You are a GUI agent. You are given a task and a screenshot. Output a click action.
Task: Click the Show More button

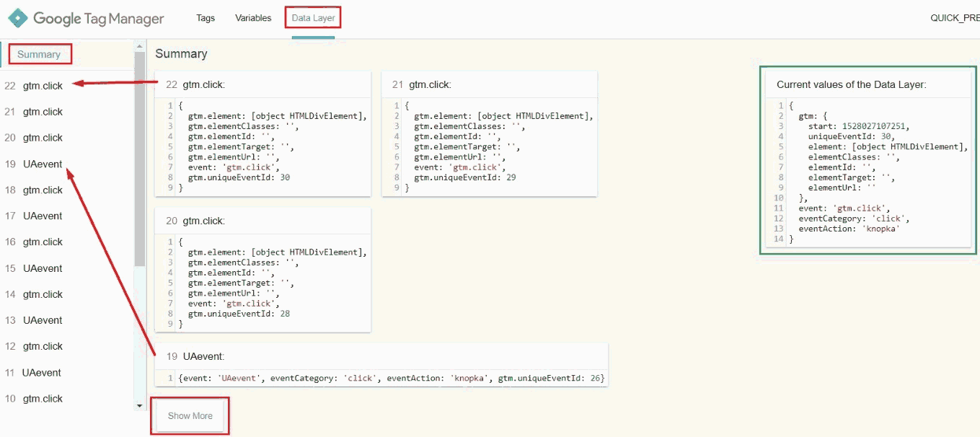(190, 416)
